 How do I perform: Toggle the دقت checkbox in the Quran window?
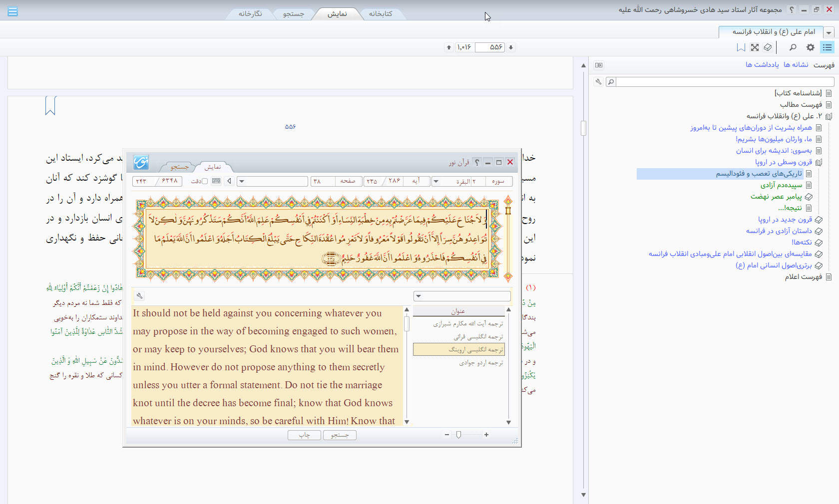click(x=205, y=181)
